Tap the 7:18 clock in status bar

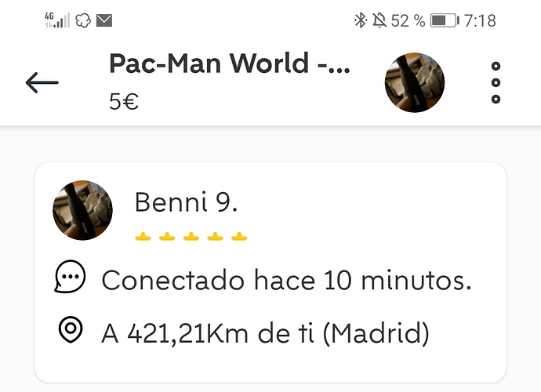[x=480, y=20]
